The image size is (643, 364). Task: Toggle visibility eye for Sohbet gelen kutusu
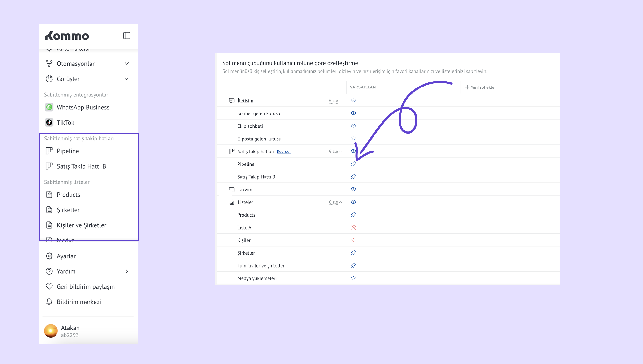click(x=353, y=113)
